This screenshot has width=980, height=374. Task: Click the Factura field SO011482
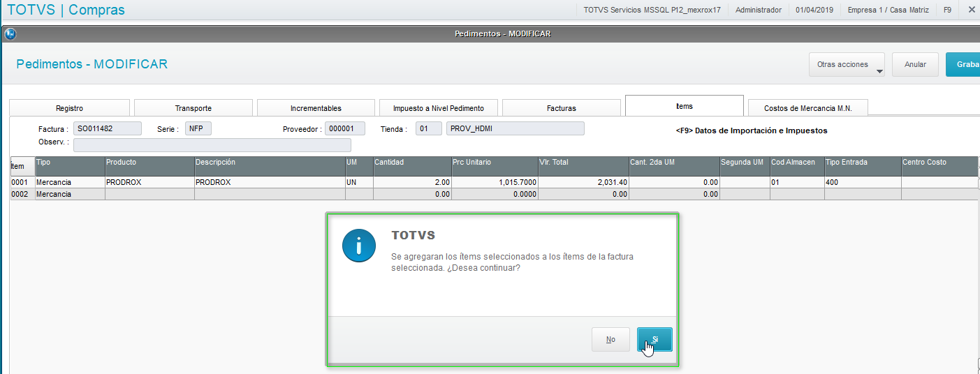point(107,128)
